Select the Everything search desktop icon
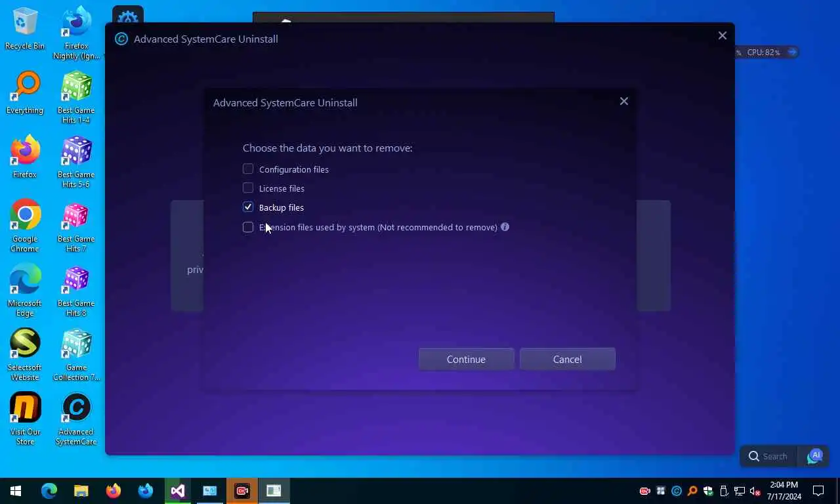840x504 pixels. tap(25, 93)
